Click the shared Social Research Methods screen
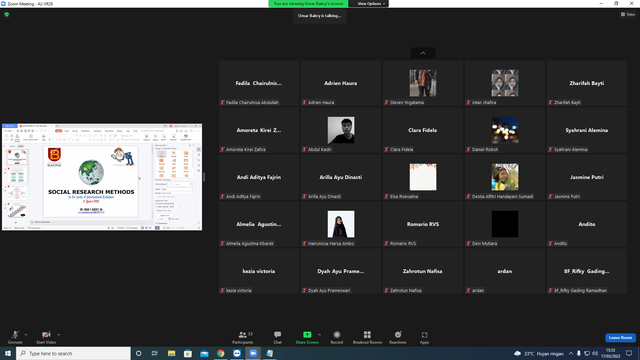Screen dimensions: 640x360 pyautogui.click(x=102, y=177)
